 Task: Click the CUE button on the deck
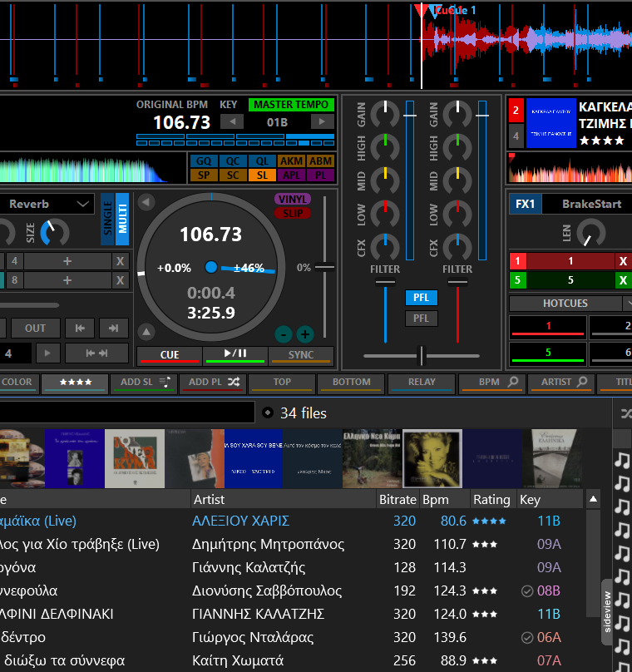pyautogui.click(x=170, y=355)
